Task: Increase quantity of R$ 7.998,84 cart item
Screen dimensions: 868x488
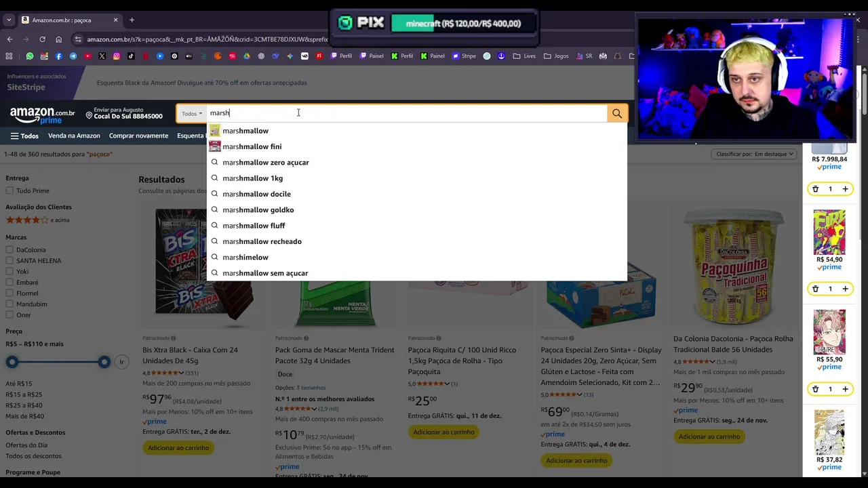Action: (845, 189)
